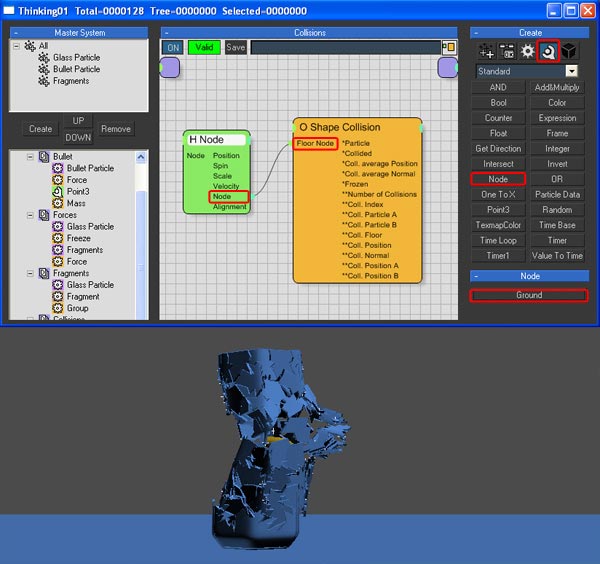Click the purple output port at canvas right
This screenshot has width=600, height=564.
coord(448,67)
